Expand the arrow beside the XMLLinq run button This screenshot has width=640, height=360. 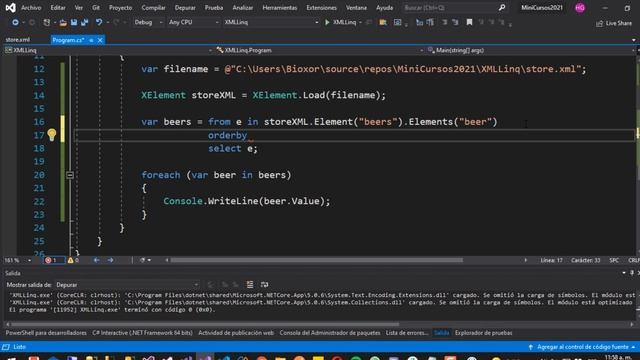coord(360,22)
